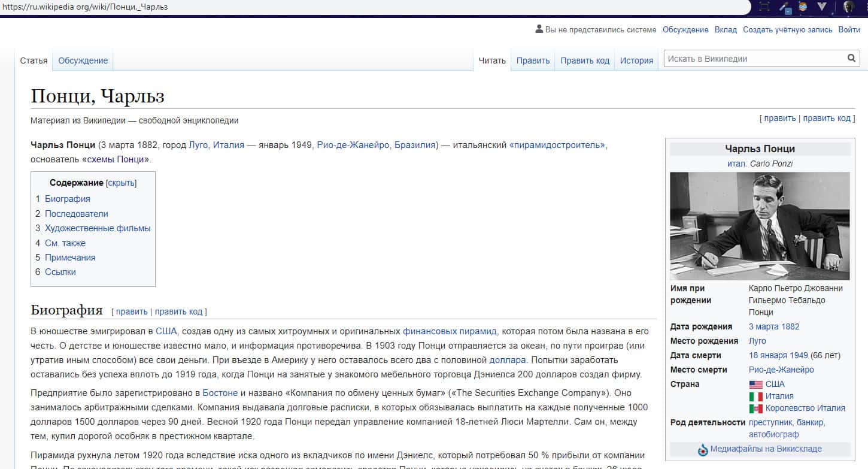Open the финансовых пирамид link
868x469 pixels.
(450, 331)
